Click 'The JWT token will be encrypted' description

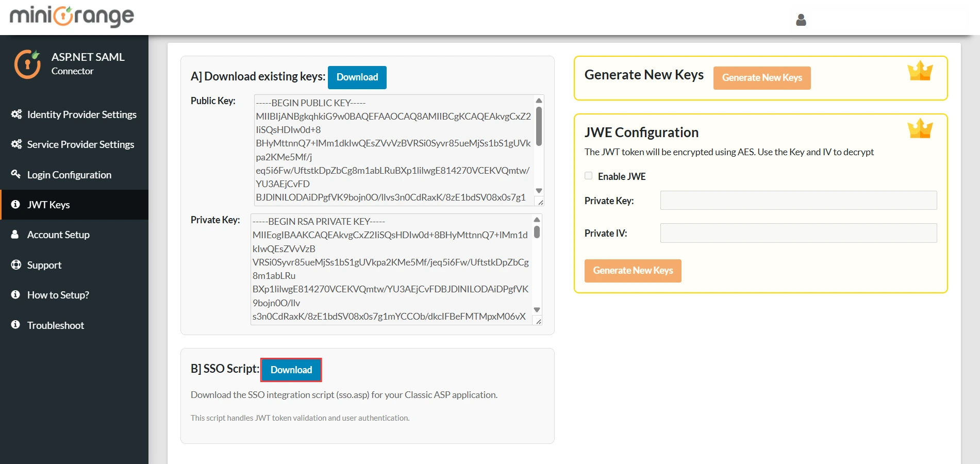click(729, 152)
